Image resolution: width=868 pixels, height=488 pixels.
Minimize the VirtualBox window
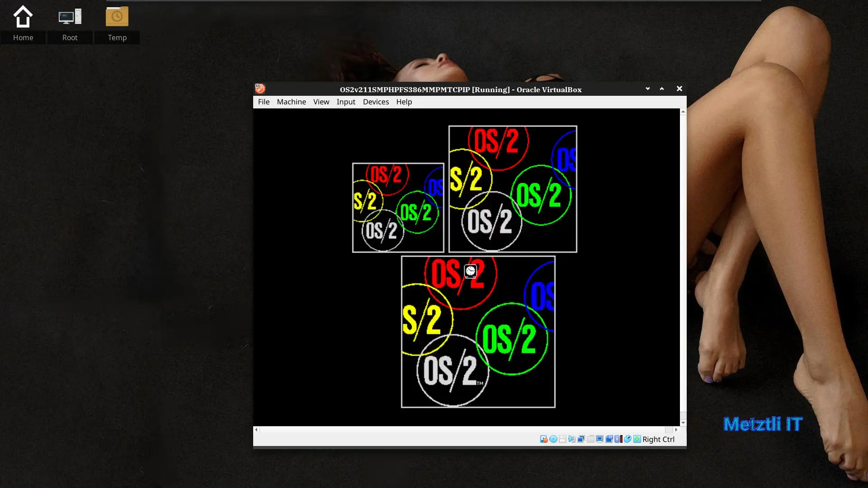coord(648,89)
